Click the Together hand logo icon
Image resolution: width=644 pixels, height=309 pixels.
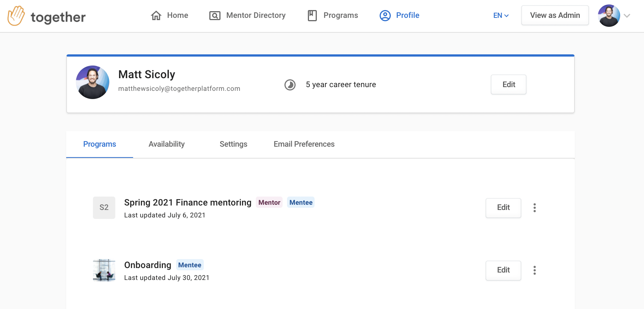(x=16, y=16)
